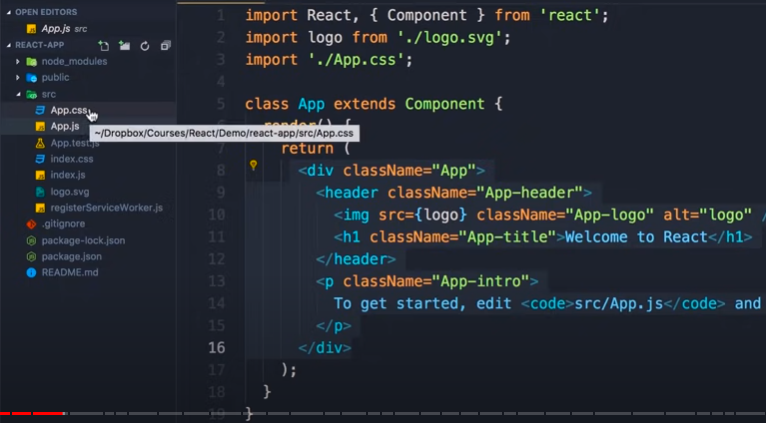Select the public folder label
This screenshot has width=766, height=423.
click(55, 78)
